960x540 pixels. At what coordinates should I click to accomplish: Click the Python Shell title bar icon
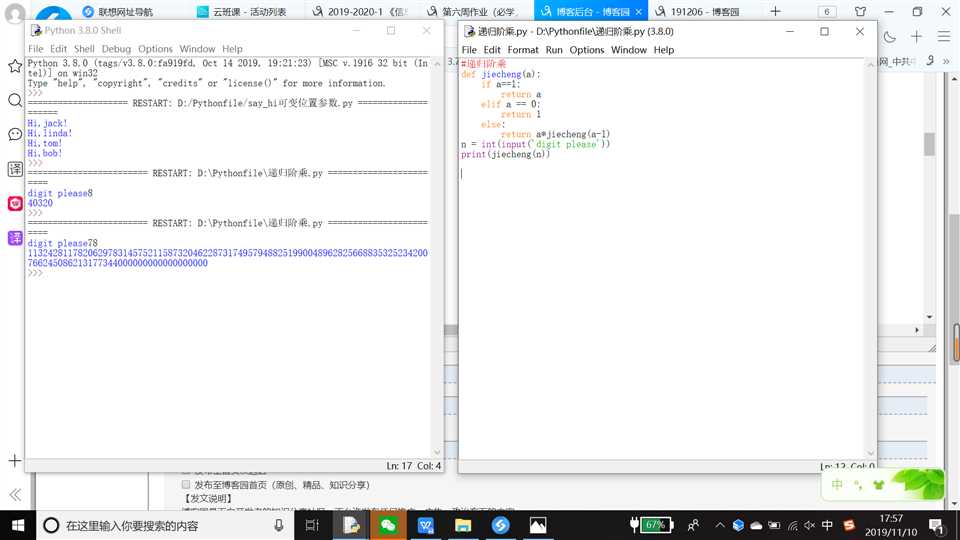(36, 30)
